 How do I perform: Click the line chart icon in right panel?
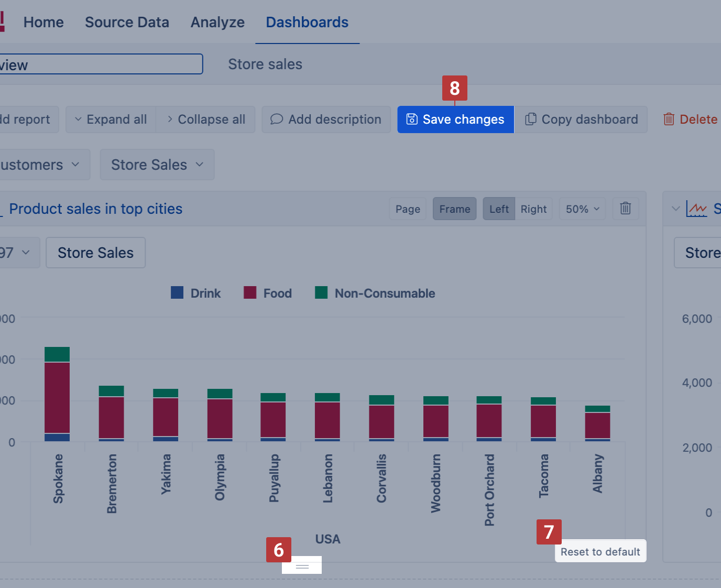click(x=696, y=209)
